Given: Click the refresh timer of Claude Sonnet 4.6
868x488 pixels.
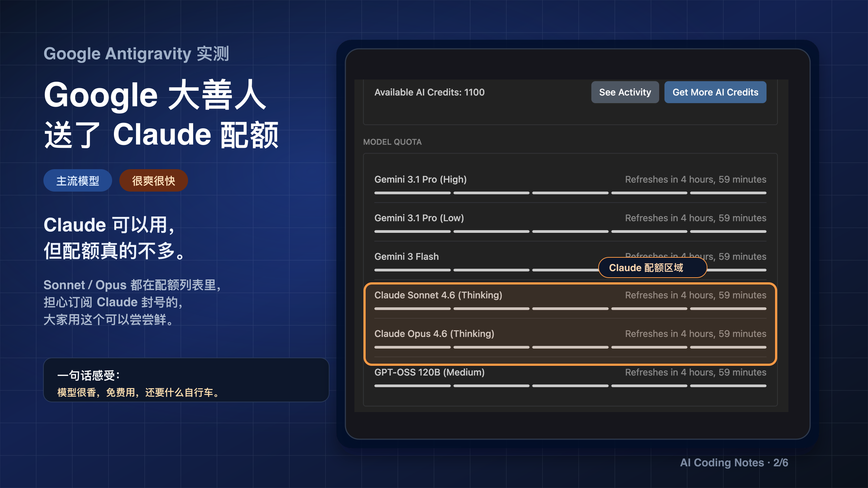Looking at the screenshot, I should [695, 295].
